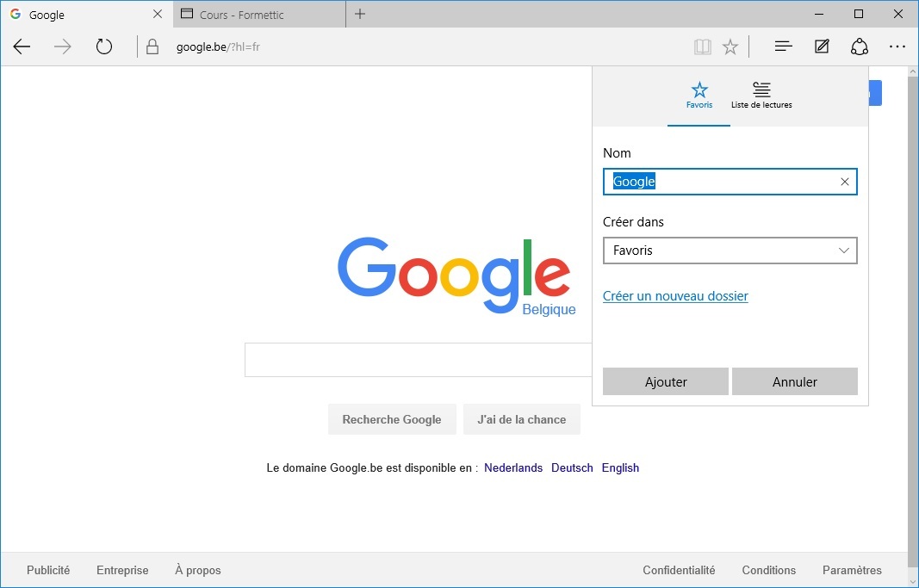This screenshot has width=919, height=588.
Task: Expand the Créer dans dropdown
Action: (x=730, y=251)
